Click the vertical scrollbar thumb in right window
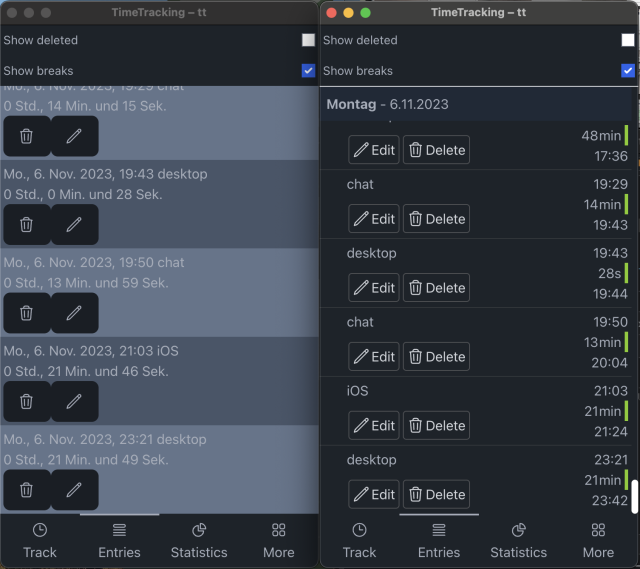The height and width of the screenshot is (569, 640). point(634,496)
